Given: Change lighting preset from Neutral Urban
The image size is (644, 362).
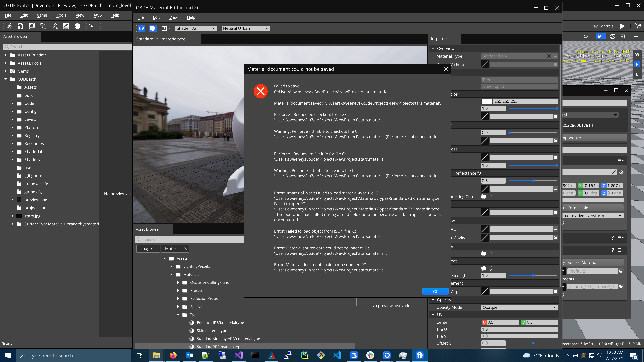Looking at the screenshot, I should (246, 28).
